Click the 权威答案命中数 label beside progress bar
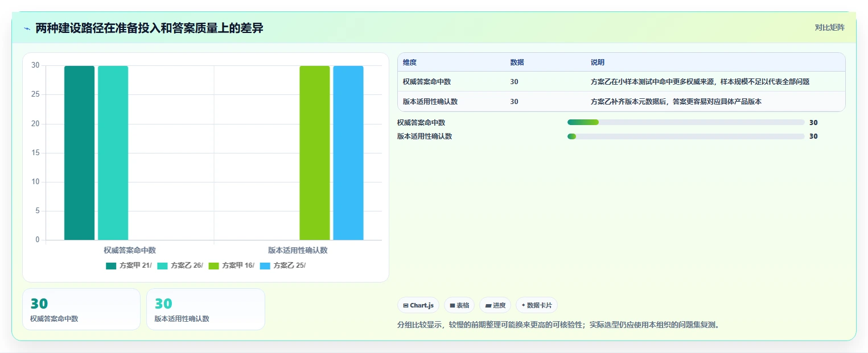The width and height of the screenshot is (868, 353). (421, 122)
